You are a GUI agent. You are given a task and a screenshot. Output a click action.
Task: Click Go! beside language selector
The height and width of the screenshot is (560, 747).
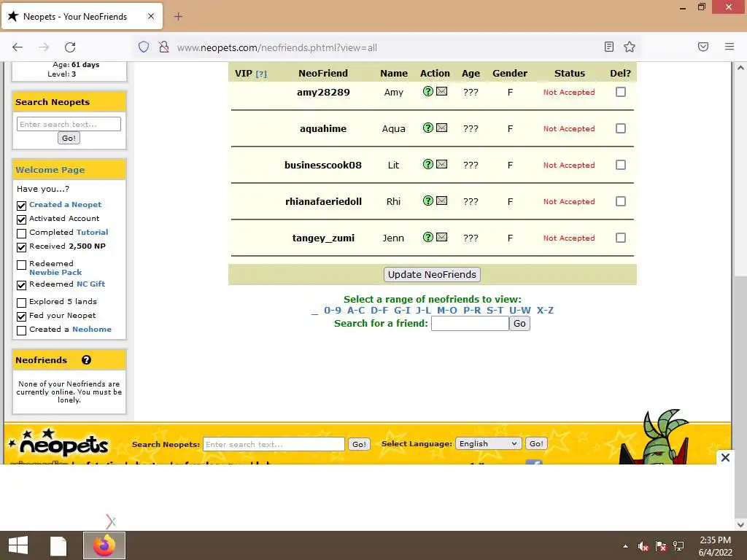(536, 443)
